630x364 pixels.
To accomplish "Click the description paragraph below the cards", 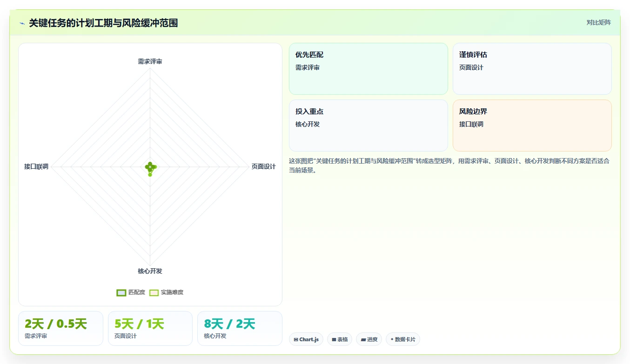I will (x=449, y=165).
